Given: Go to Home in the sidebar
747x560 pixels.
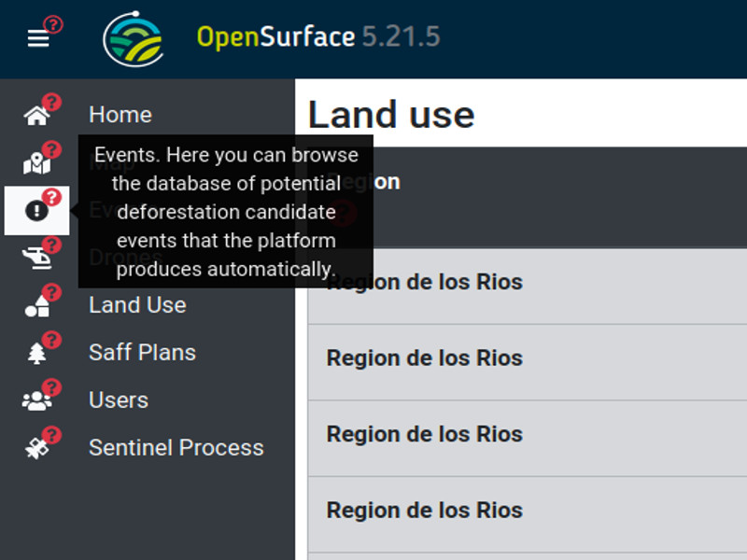Looking at the screenshot, I should pos(120,115).
